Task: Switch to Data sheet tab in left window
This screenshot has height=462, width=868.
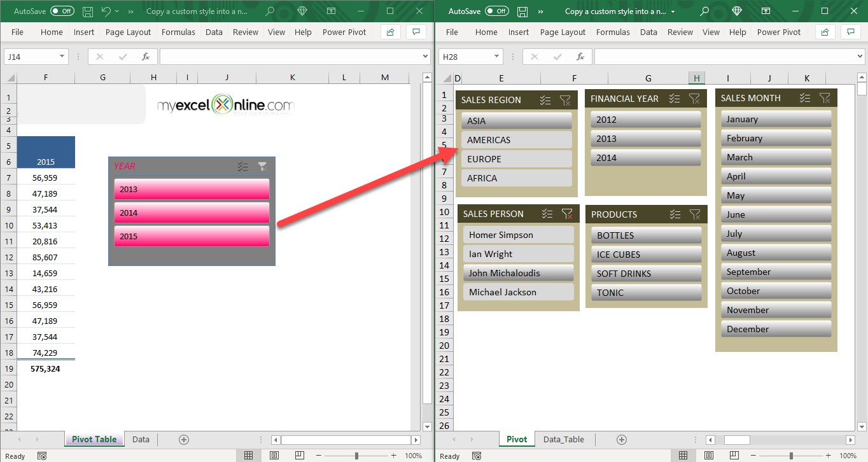Action: [x=141, y=439]
